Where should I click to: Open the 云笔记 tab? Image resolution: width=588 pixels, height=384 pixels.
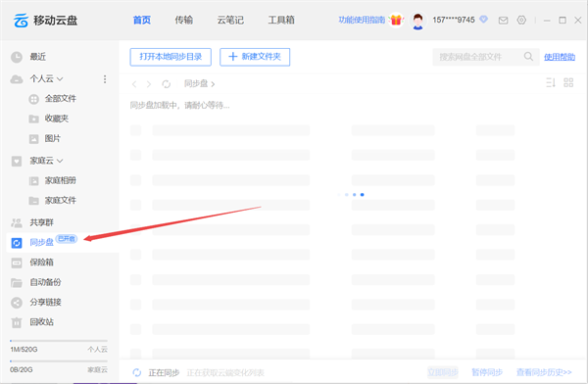tap(230, 20)
